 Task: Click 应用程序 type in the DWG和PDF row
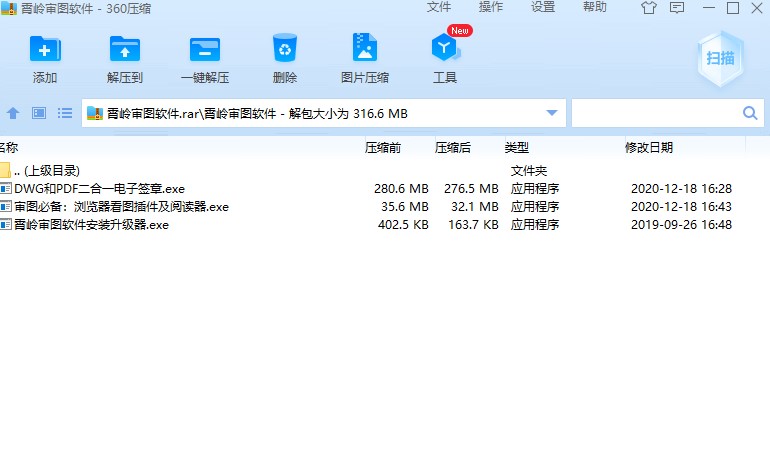click(535, 189)
